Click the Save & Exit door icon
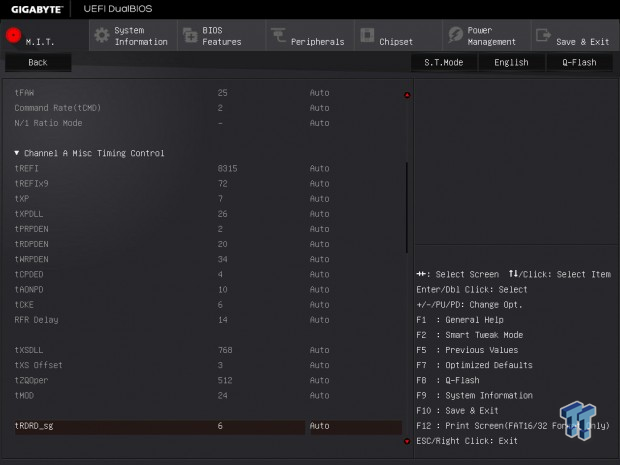Screen dimensions: 620x465 tap(543, 35)
